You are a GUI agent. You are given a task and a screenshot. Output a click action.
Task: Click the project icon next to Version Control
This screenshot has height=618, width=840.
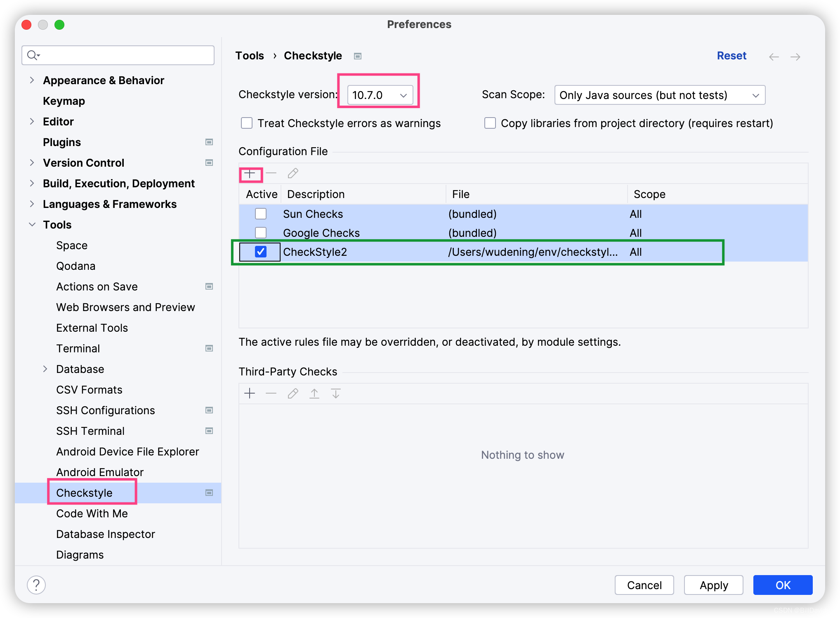pyautogui.click(x=209, y=163)
